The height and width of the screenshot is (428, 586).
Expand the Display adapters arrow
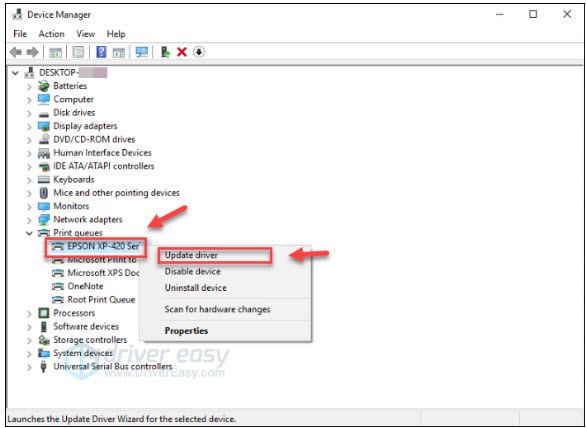point(29,126)
